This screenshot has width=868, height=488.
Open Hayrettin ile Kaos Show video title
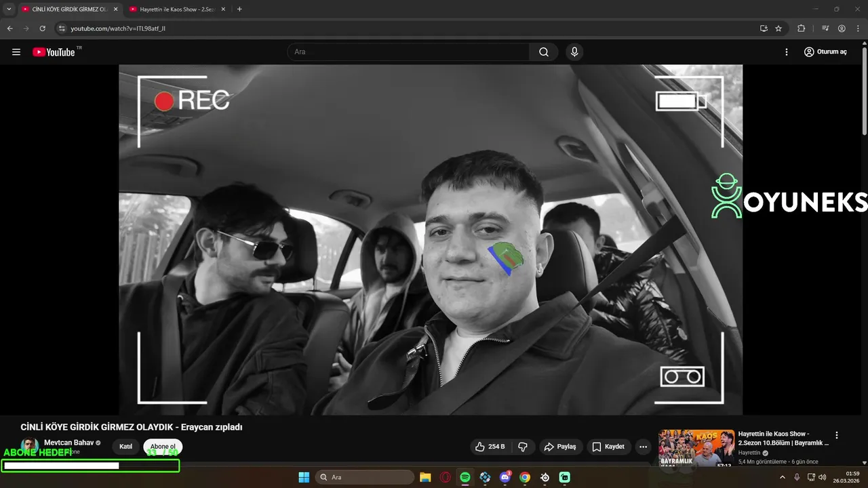pos(783,438)
